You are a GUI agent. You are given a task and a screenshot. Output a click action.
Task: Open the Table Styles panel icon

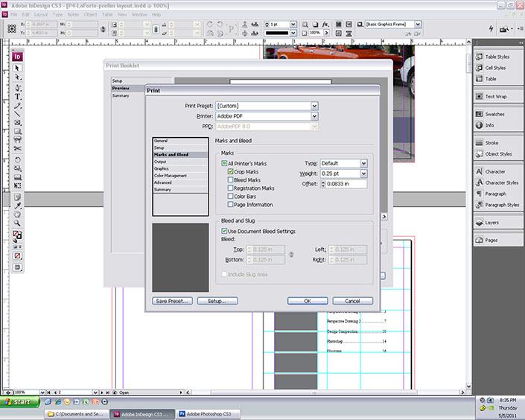pos(479,57)
